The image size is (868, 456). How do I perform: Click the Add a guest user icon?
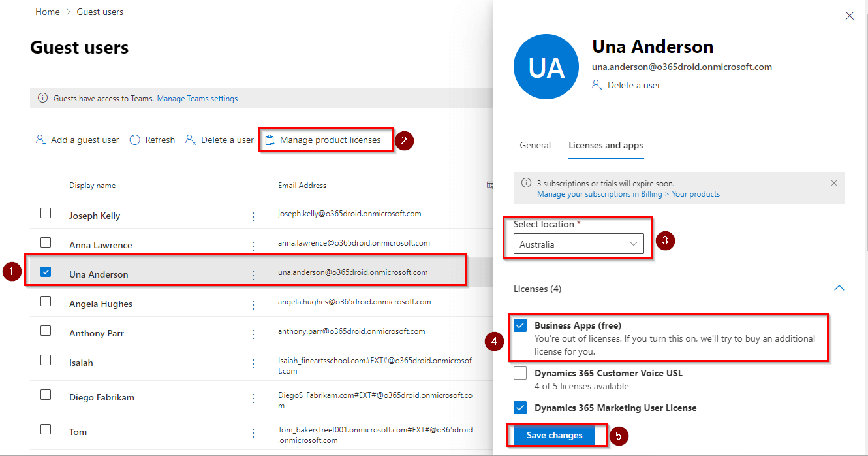pos(40,140)
